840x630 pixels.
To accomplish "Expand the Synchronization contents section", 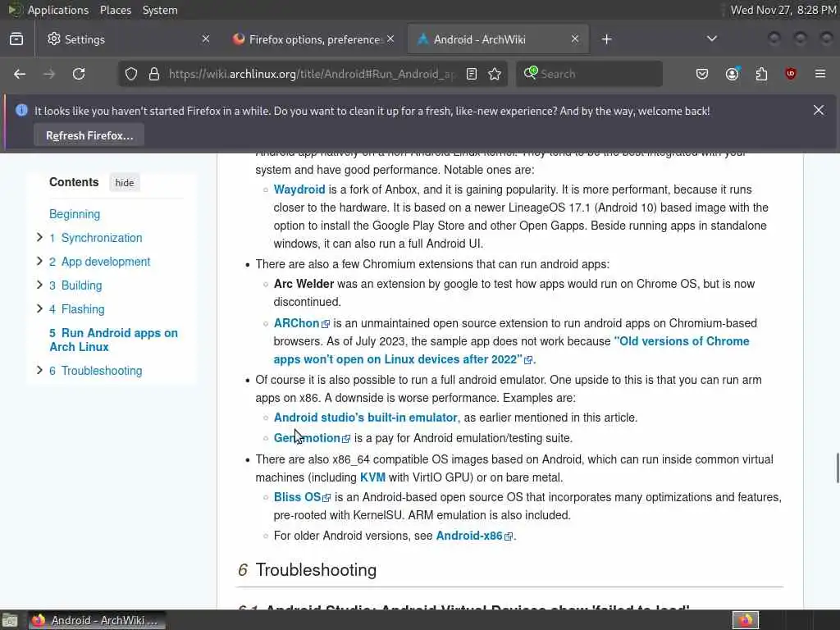I will click(39, 237).
